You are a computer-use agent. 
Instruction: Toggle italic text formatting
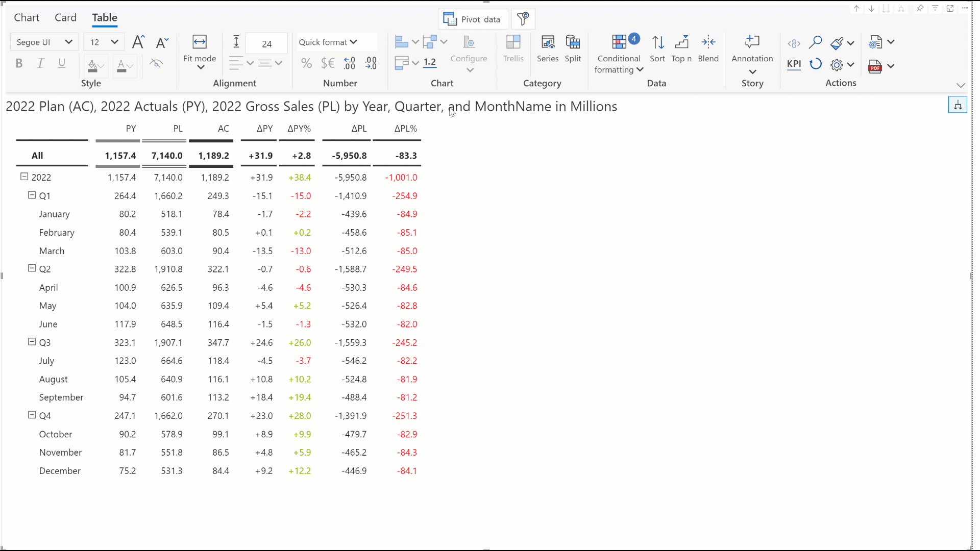[x=40, y=63]
